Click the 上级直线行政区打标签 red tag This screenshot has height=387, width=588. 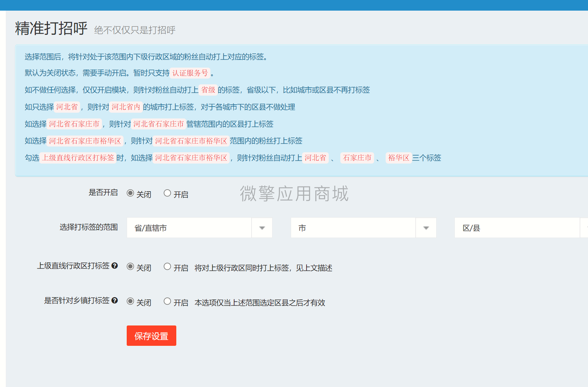[x=78, y=158]
